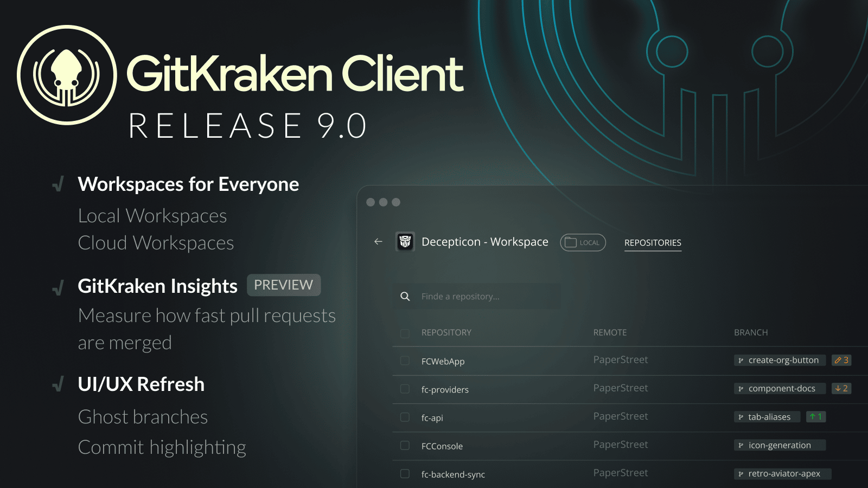The image size is (868, 488).
Task: Click the checkmark beside UI/UX Refresh
Action: tap(58, 384)
